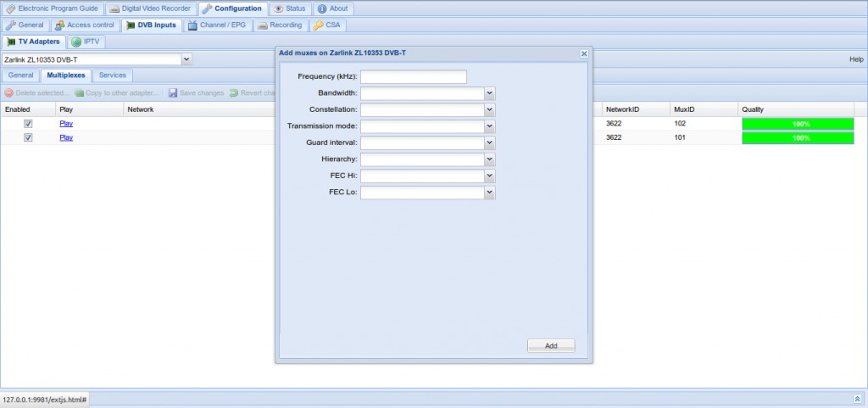868x408 pixels.
Task: Sort by the Quality column header
Action: tap(796, 109)
